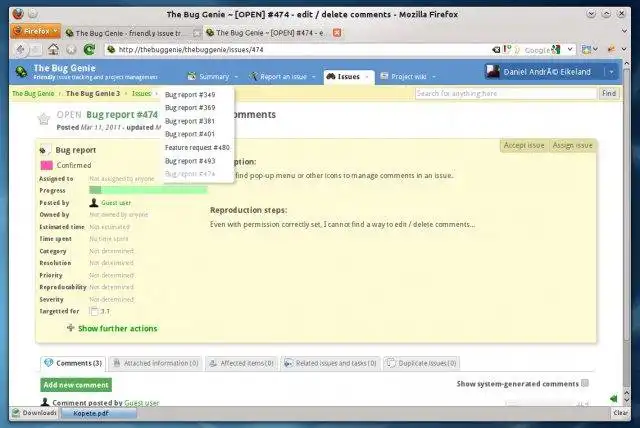Click the bug report type icon in details panel
The width and height of the screenshot is (640, 428).
point(43,151)
